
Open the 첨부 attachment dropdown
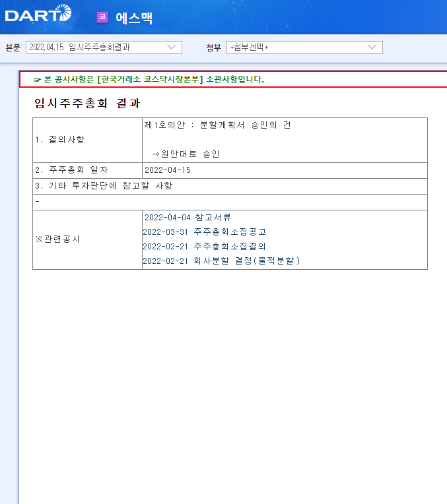pyautogui.click(x=304, y=47)
